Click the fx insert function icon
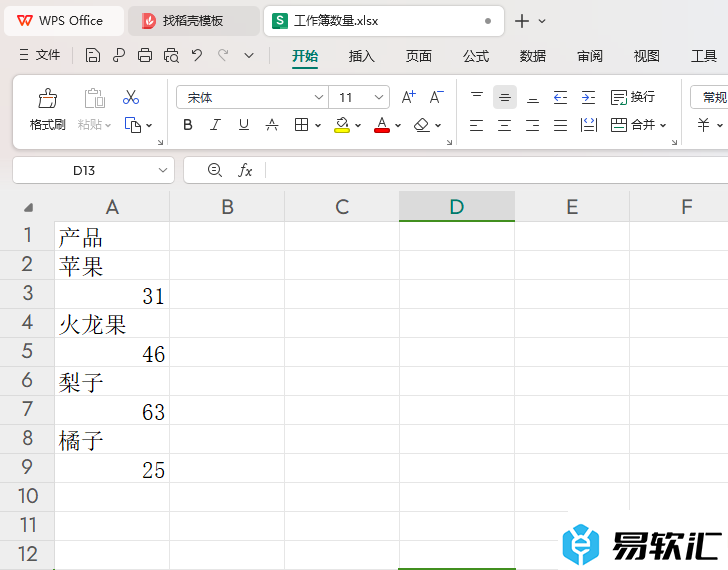Image resolution: width=728 pixels, height=570 pixels. click(x=245, y=170)
